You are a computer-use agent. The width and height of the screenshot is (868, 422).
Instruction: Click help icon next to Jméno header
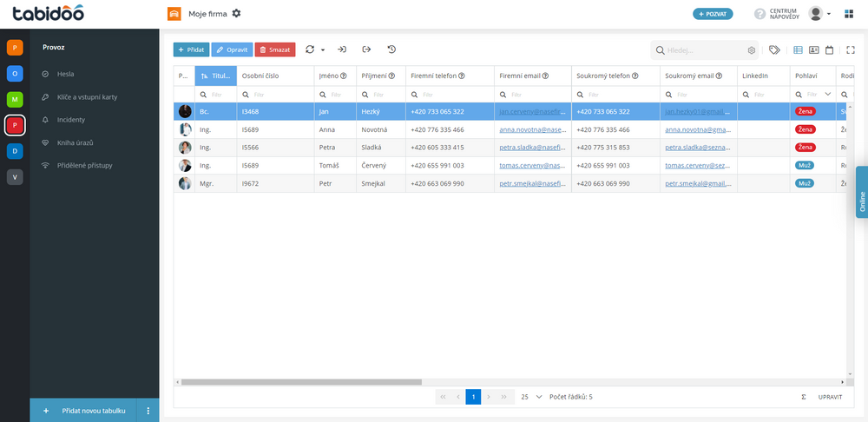pos(343,76)
